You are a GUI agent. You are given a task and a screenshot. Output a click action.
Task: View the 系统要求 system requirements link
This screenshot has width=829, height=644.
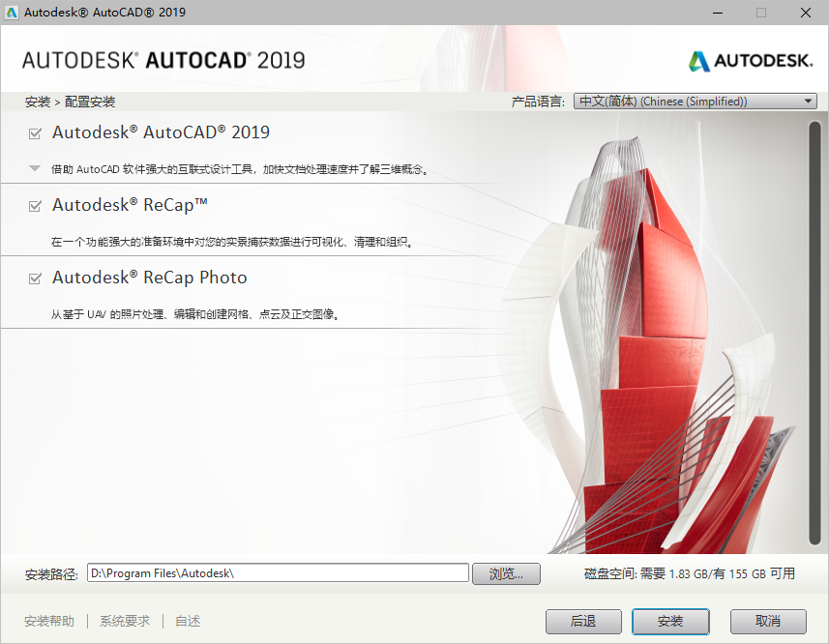(123, 621)
